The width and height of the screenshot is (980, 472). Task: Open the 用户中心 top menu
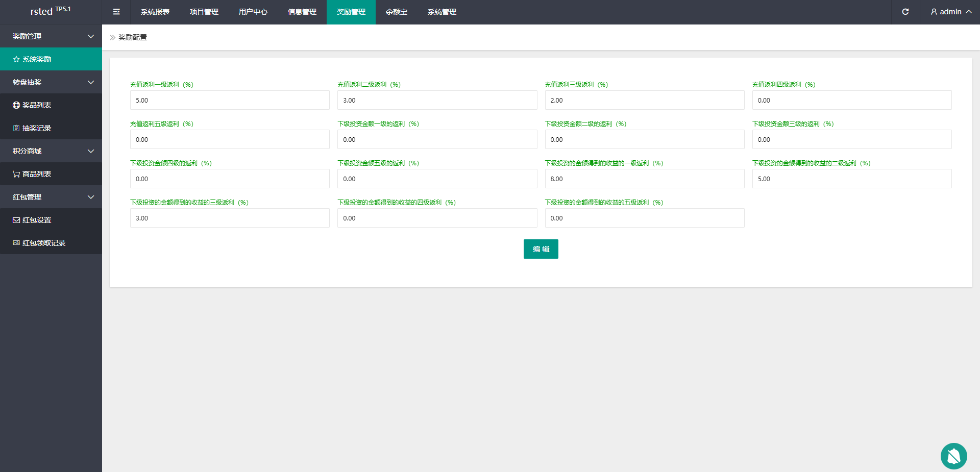[x=253, y=12]
